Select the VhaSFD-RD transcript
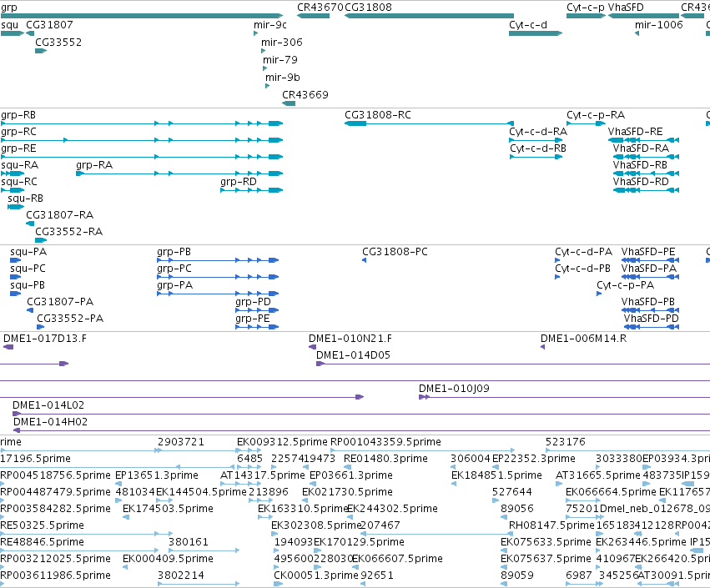710x588 pixels. (x=646, y=190)
